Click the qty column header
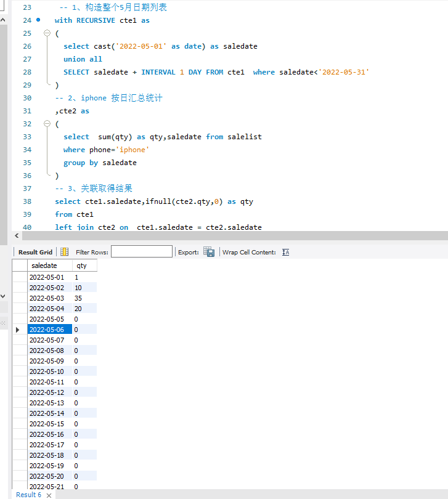Screen dimensions: 448x499 [84, 266]
